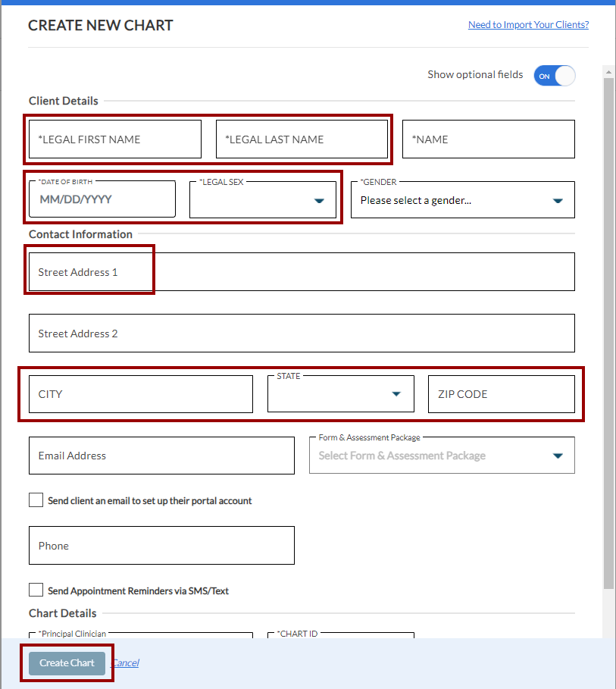Click the Street Address 1 field

pyautogui.click(x=302, y=272)
